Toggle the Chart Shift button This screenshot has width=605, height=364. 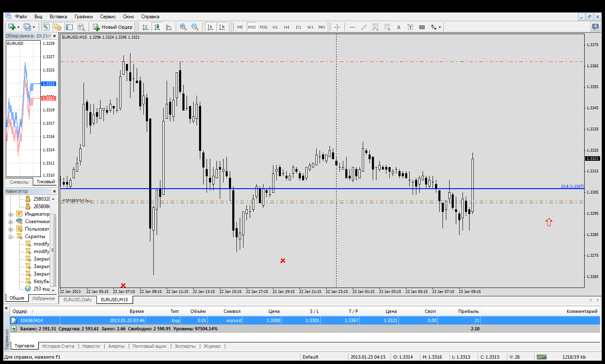point(222,27)
